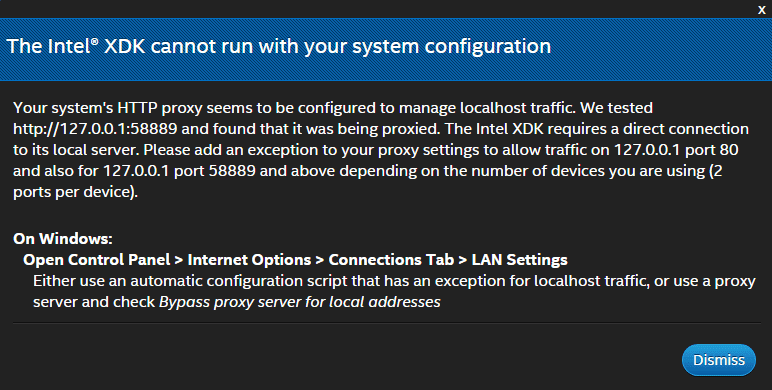This screenshot has height=390, width=772.
Task: Click 'The Intel XDK requires a direct connection'
Action: click(597, 129)
